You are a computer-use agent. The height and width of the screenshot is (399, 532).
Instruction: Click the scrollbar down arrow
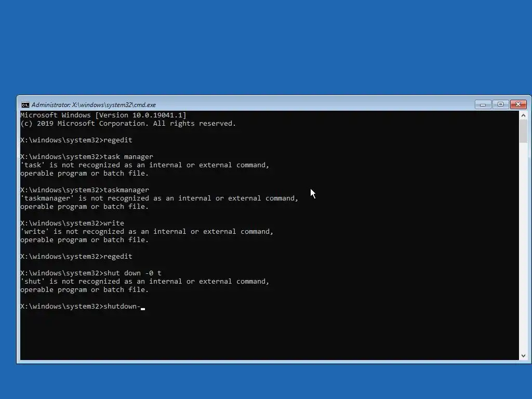pyautogui.click(x=523, y=355)
